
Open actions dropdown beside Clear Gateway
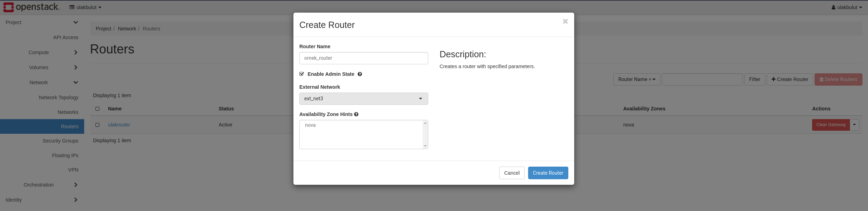point(854,125)
